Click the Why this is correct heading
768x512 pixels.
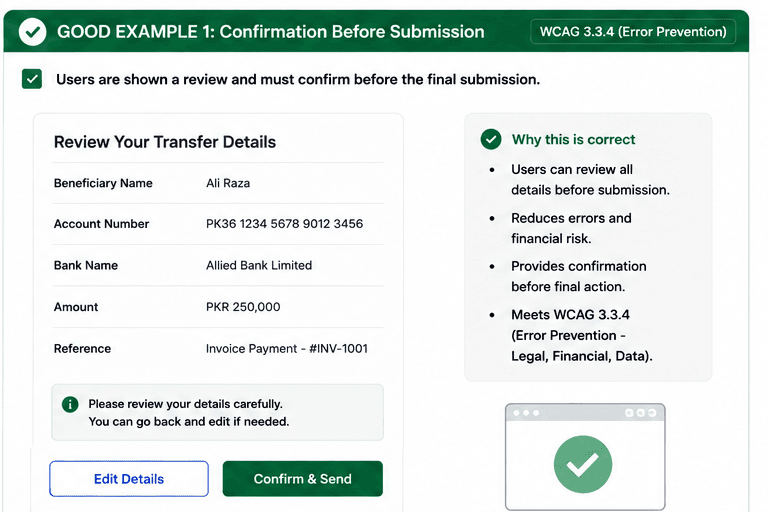tap(574, 140)
